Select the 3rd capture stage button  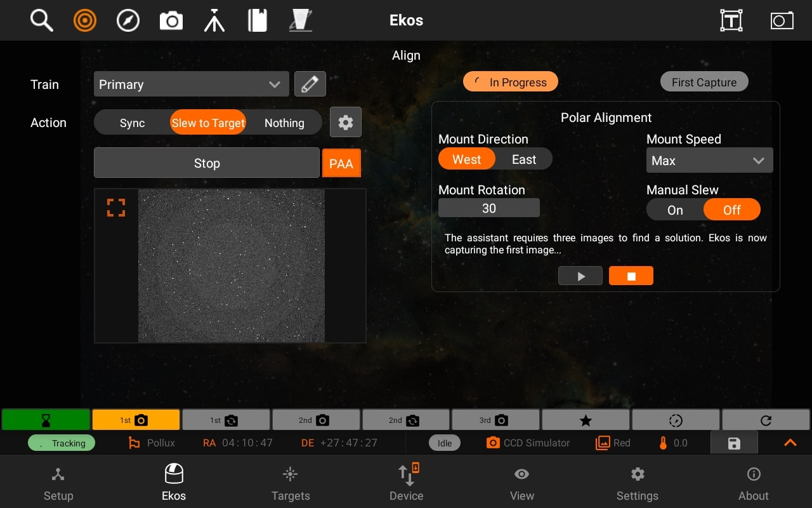tap(496, 420)
